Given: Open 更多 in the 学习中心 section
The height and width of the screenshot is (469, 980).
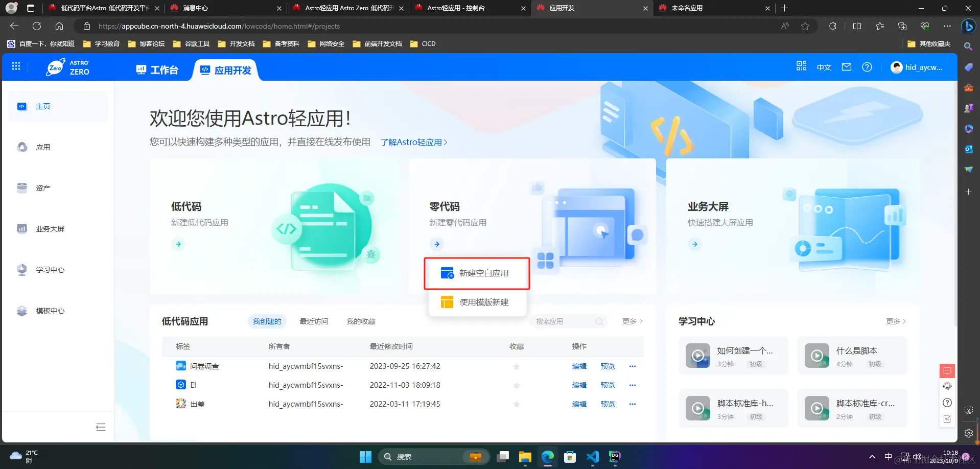Looking at the screenshot, I should (x=896, y=321).
